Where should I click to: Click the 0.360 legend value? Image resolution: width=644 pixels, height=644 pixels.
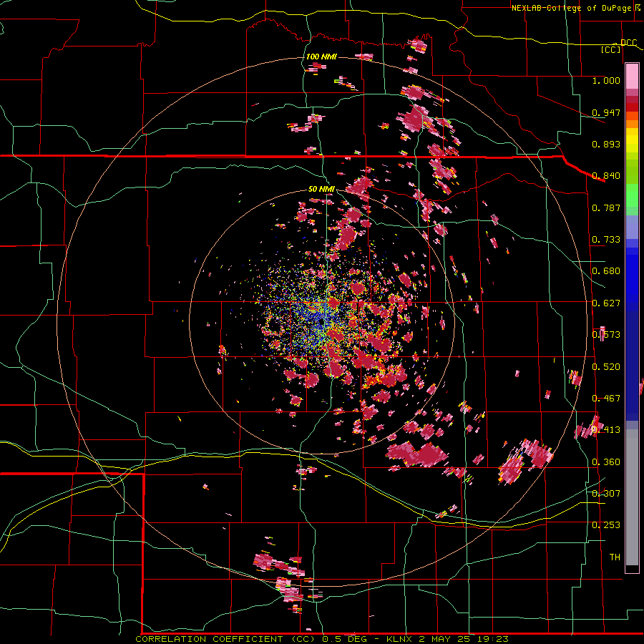click(606, 462)
